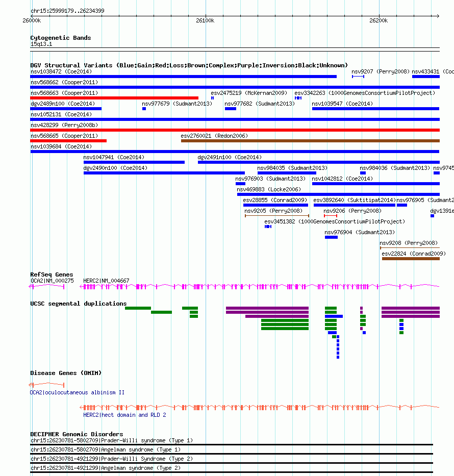The height and width of the screenshot is (476, 454).
Task: Click the nsv1038472 (Coe2014) variant label
Action: [61, 71]
